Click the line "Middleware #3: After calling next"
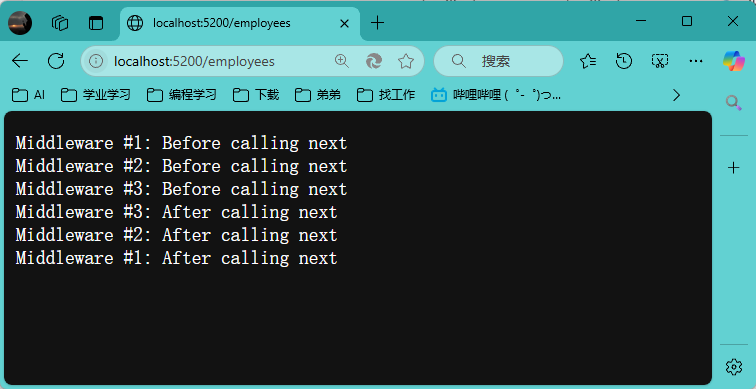 point(176,212)
